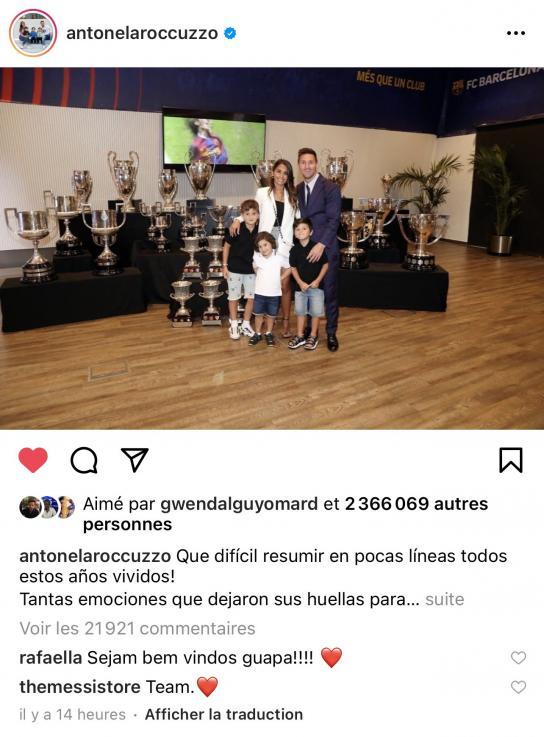Open antonelaroccuzzo name in caption
Viewport: 544px width, 737px height.
tap(95, 556)
